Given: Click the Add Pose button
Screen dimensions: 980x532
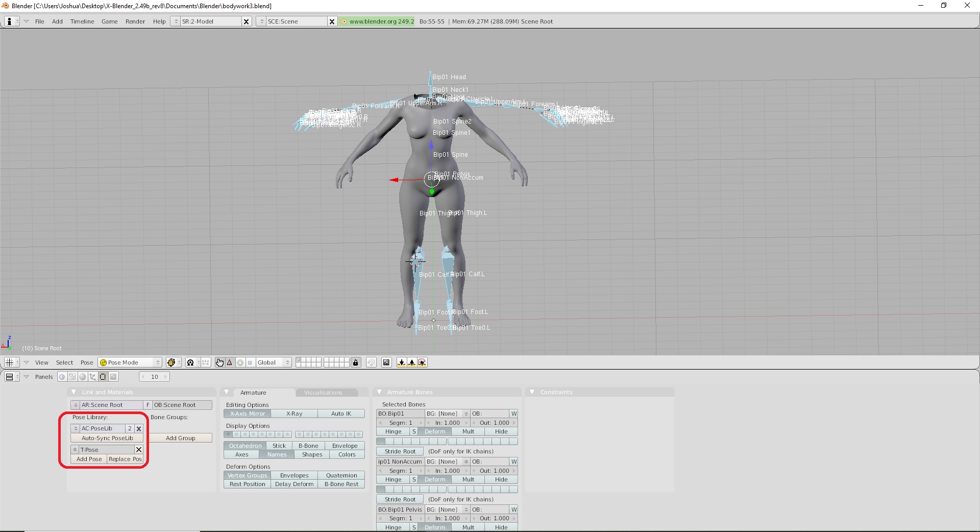Looking at the screenshot, I should coord(89,459).
